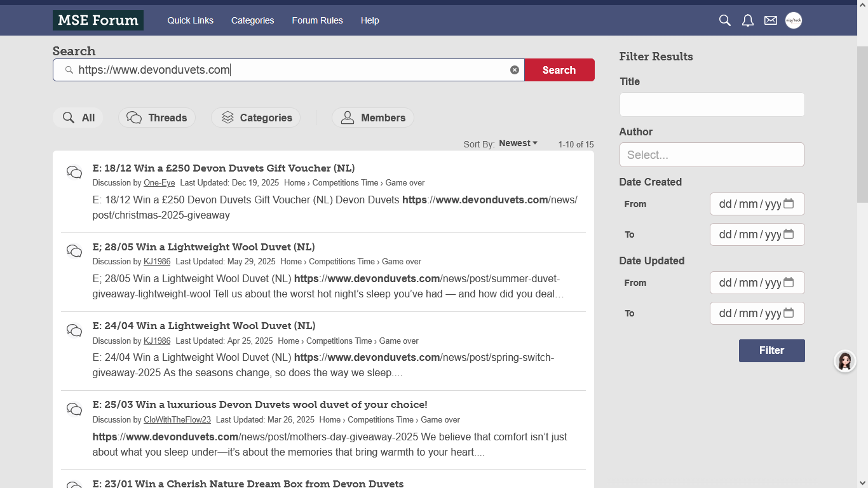Image resolution: width=868 pixels, height=488 pixels.
Task: Click the Title filter input field
Action: [712, 105]
